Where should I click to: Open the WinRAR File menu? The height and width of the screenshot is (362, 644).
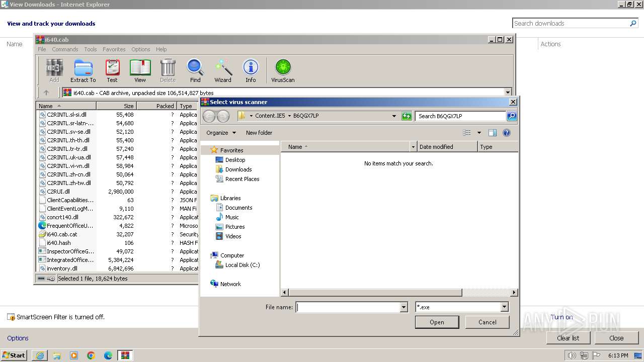(42, 49)
